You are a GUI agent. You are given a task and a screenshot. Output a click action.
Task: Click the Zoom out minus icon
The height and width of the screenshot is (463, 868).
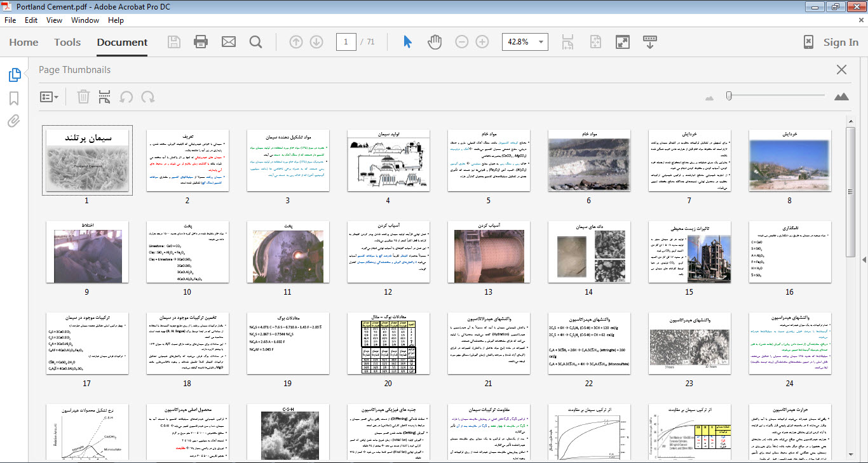coord(462,42)
